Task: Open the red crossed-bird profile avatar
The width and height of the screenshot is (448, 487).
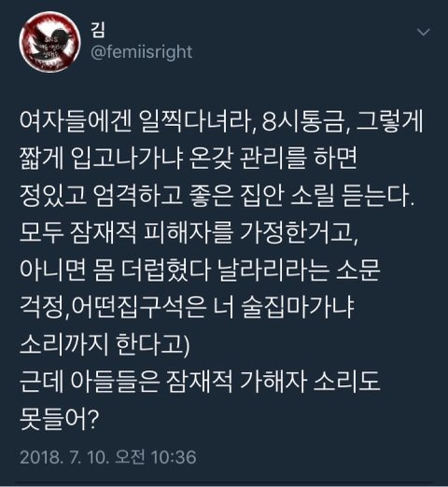Action: pyautogui.click(x=49, y=41)
